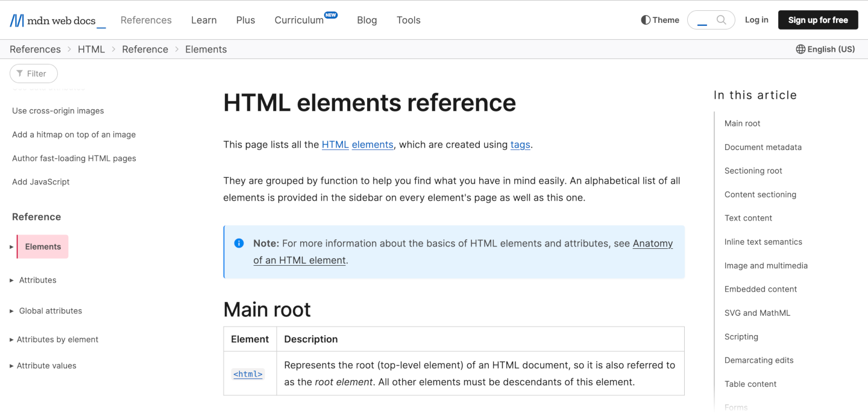Image resolution: width=868 pixels, height=414 pixels.
Task: Open the Learn menu
Action: pos(204,20)
